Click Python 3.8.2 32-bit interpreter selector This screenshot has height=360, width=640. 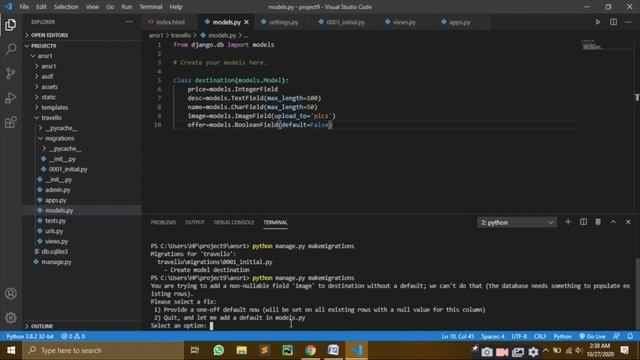[30, 336]
